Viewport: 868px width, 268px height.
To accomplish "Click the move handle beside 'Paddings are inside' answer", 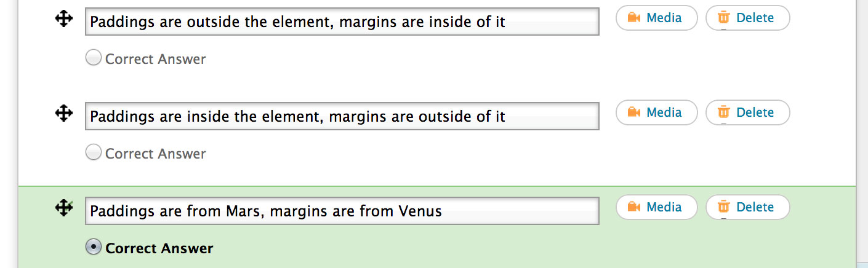I will point(64,113).
